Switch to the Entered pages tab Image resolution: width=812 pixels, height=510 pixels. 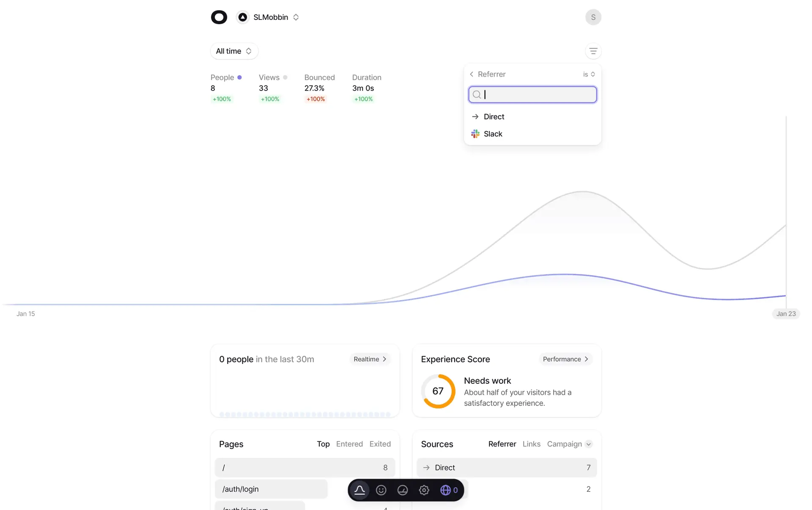click(x=349, y=444)
